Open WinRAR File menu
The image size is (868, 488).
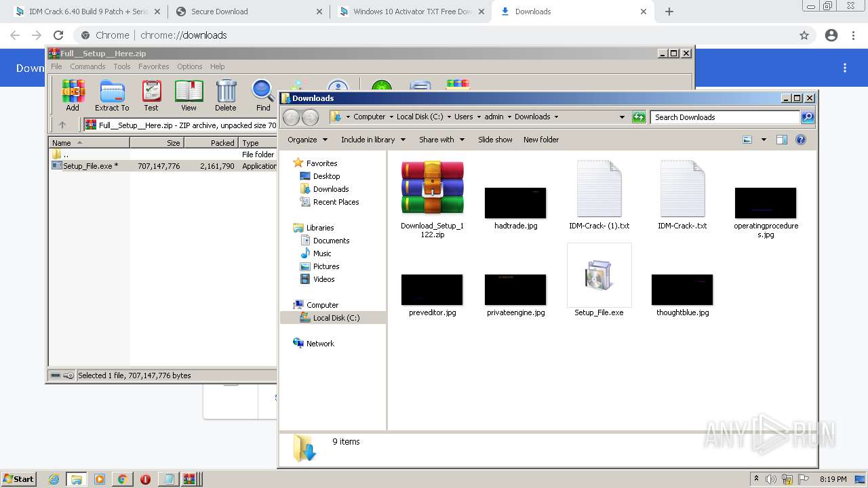(56, 66)
